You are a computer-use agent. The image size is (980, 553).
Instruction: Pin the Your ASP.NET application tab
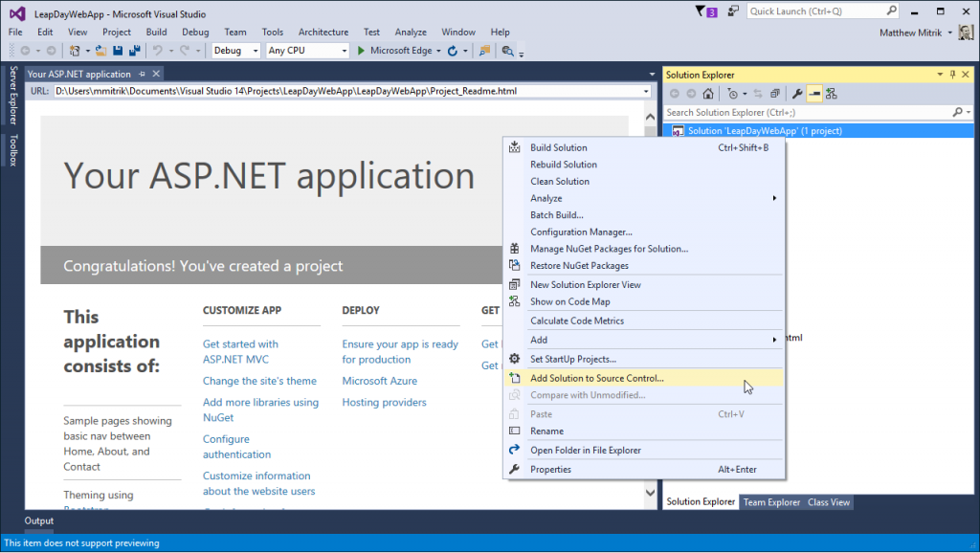pyautogui.click(x=142, y=74)
